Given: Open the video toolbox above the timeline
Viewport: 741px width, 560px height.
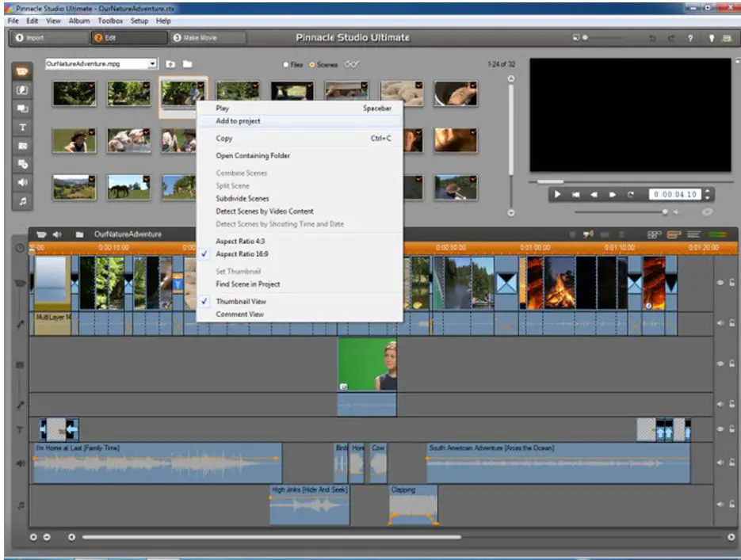Looking at the screenshot, I should (41, 234).
